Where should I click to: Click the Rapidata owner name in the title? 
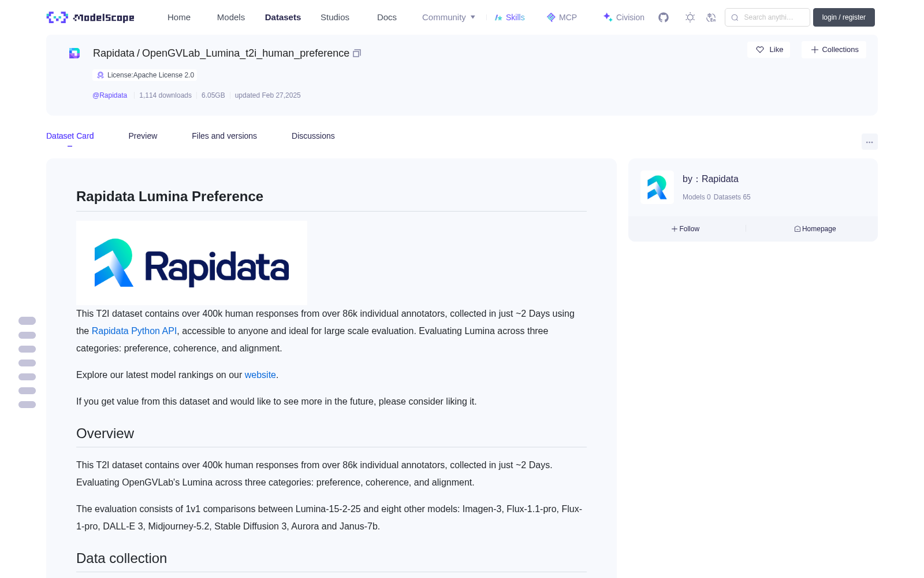114,53
